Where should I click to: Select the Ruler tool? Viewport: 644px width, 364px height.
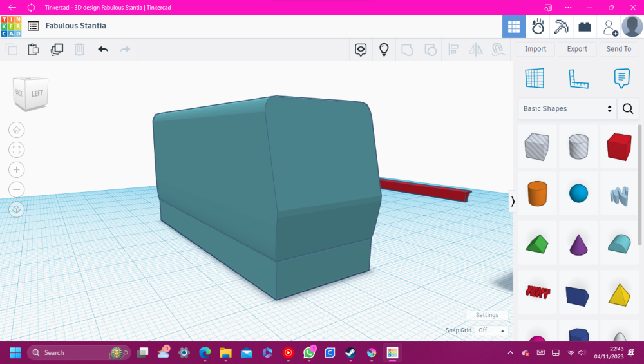pos(578,79)
